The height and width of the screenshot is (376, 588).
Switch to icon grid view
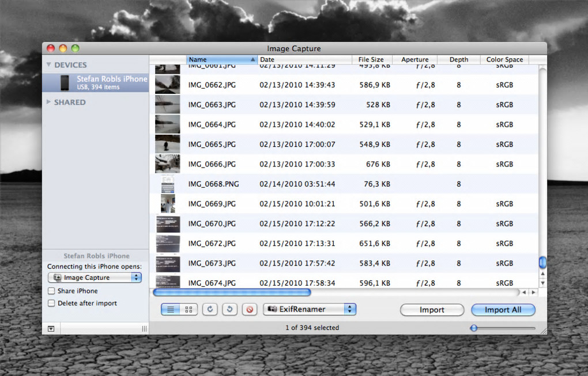pos(189,309)
